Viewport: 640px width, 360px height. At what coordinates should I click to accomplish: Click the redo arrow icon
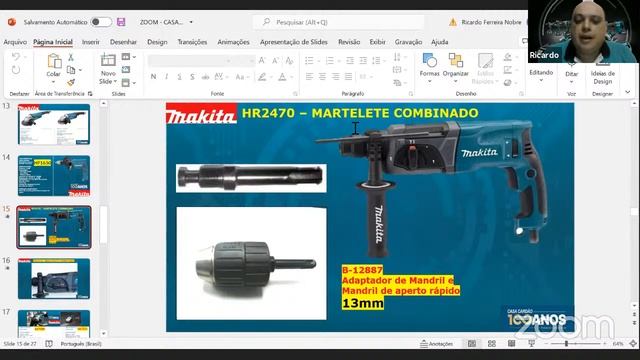16,70
